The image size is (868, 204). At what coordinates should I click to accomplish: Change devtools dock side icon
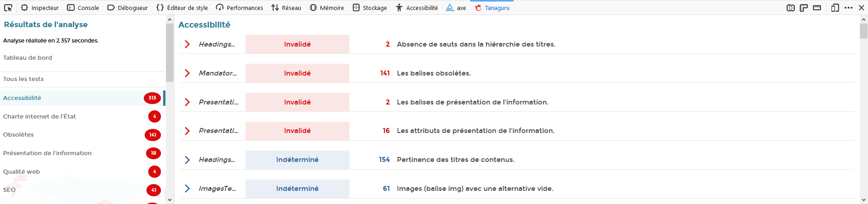(835, 8)
